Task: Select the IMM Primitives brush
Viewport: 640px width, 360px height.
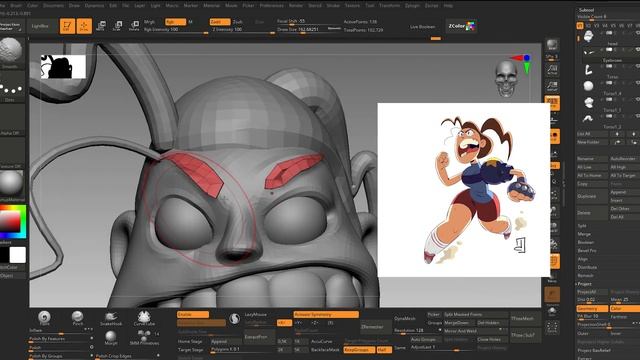Action: point(144,338)
